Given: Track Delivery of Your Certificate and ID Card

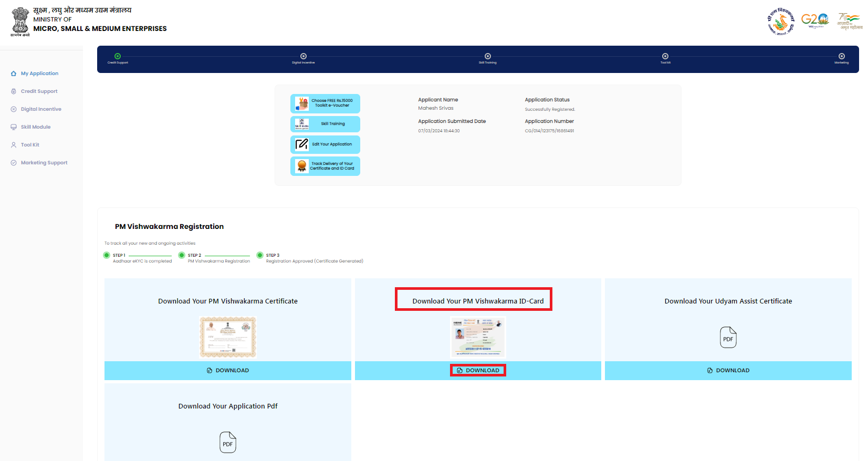Looking at the screenshot, I should (325, 166).
